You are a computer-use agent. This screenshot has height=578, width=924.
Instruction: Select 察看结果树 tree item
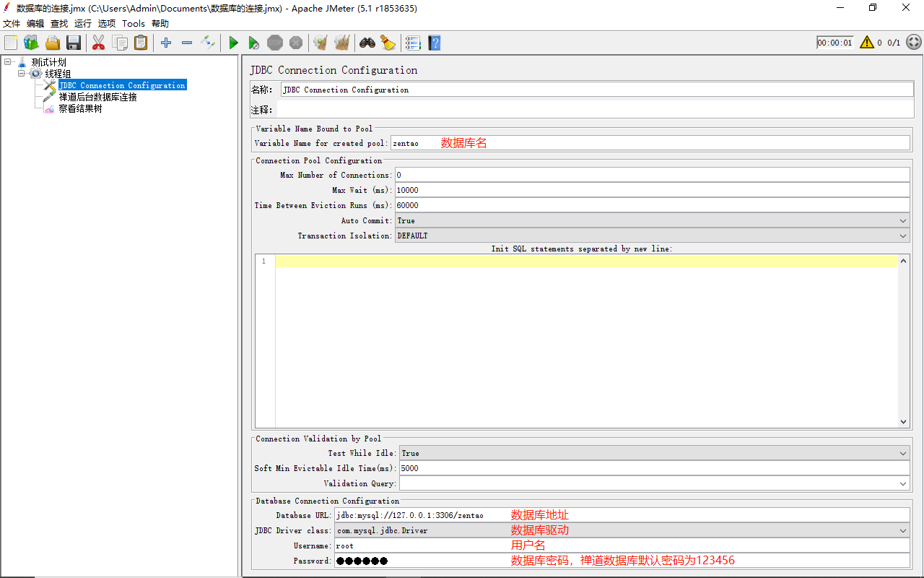[80, 108]
